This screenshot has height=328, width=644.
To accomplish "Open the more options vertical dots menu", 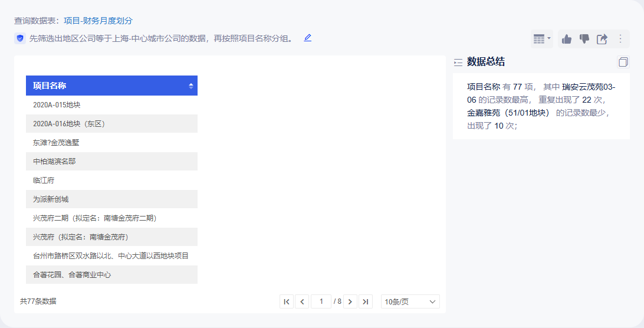I will point(620,39).
